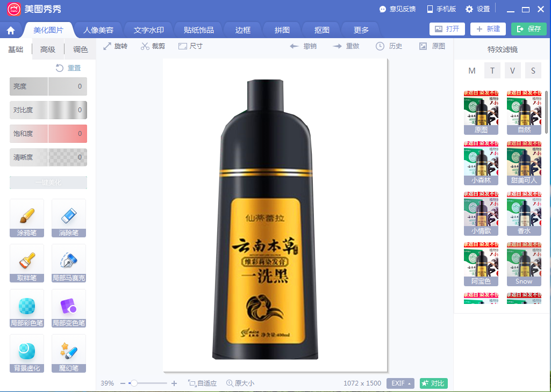551x392 pixels.
Task: Click zoom out minus icon
Action: [x=123, y=383]
